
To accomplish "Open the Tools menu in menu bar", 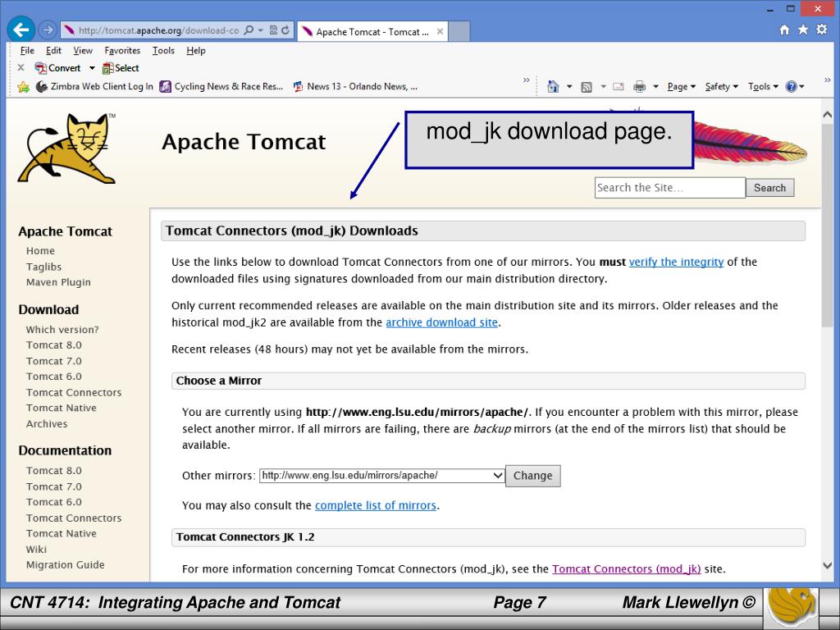I will click(163, 50).
